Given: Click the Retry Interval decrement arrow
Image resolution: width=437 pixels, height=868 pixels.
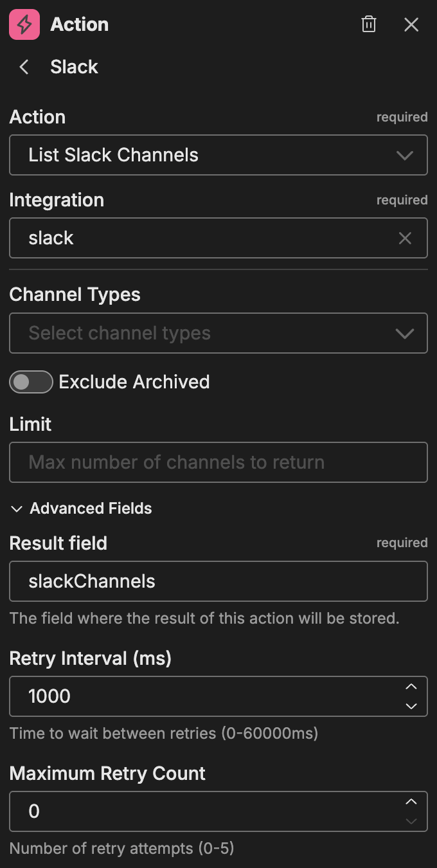Looking at the screenshot, I should coord(411,705).
